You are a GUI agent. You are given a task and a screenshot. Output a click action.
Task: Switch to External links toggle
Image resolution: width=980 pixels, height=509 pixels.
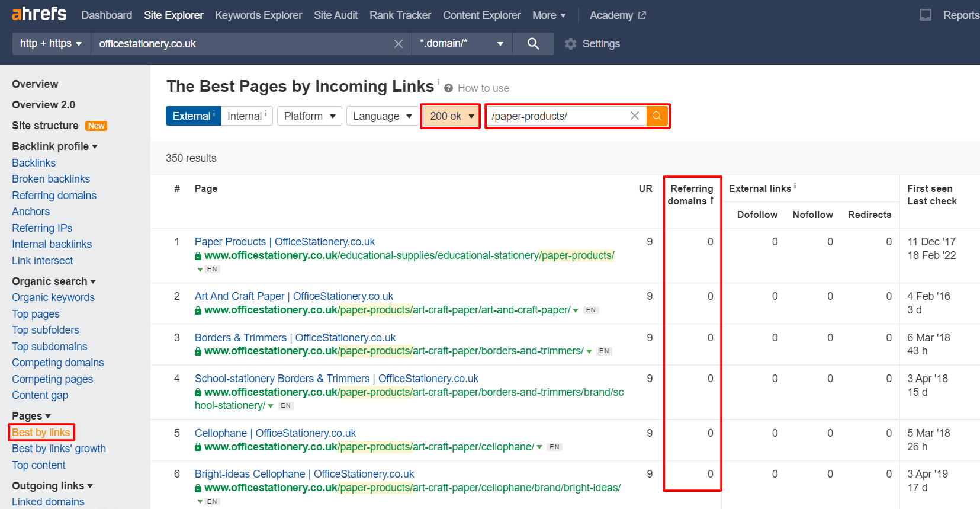194,116
